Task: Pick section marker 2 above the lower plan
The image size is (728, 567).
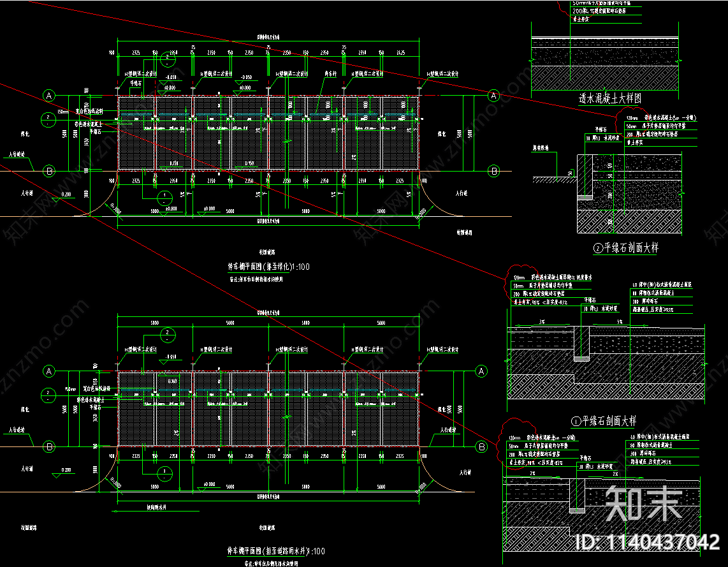Action: (168, 334)
